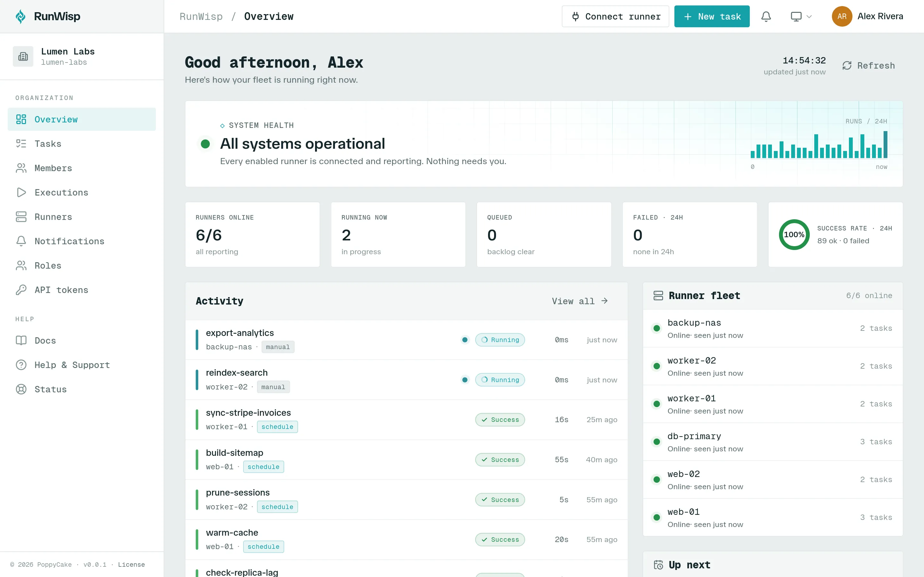Open the Status lifebuoy icon

click(21, 389)
